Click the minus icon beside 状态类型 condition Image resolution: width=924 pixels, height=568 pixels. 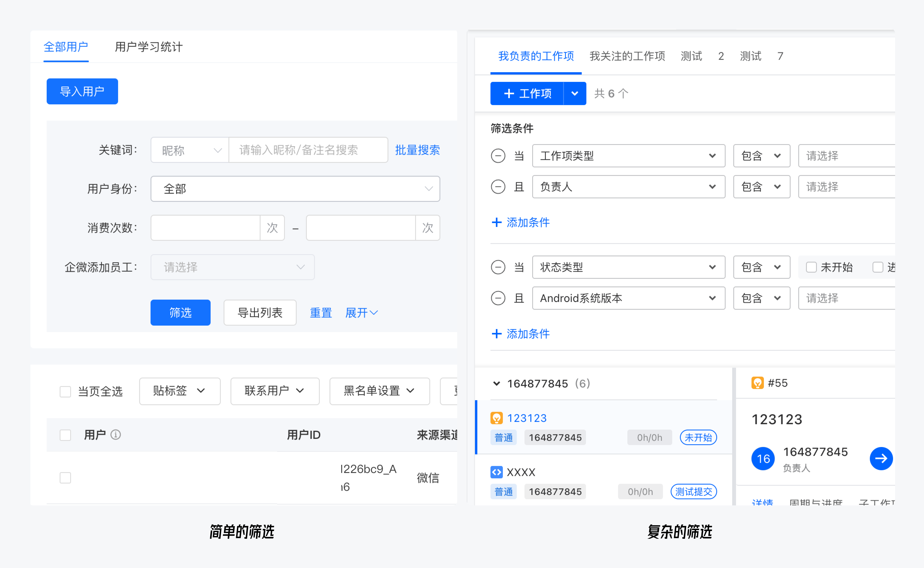pyautogui.click(x=498, y=267)
